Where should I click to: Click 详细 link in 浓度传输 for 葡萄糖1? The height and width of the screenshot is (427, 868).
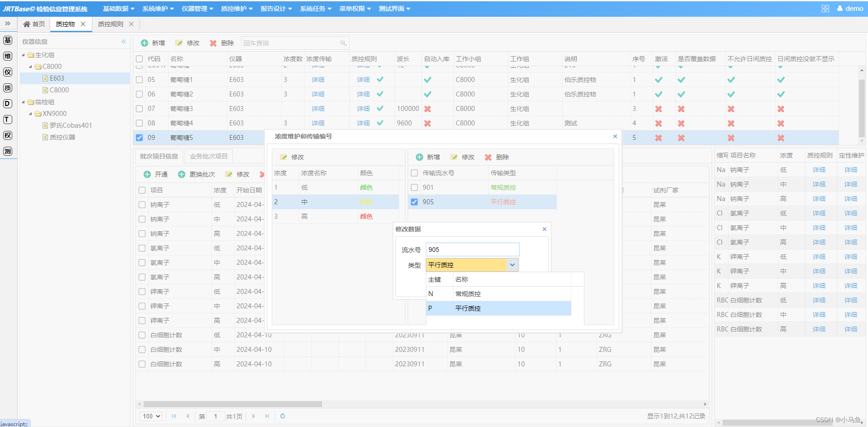click(x=318, y=80)
